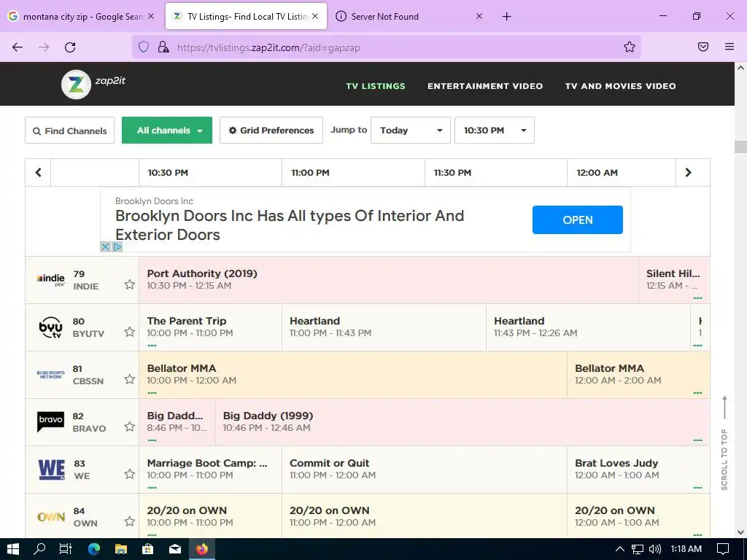The height and width of the screenshot is (560, 747).
Task: Open Grid Preferences button
Action: pos(271,130)
